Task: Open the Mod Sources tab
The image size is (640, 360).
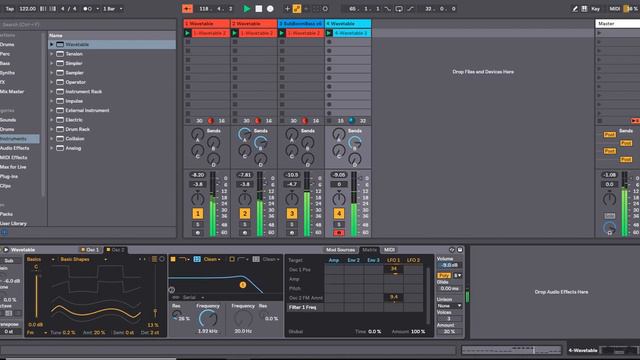Action: [340, 249]
